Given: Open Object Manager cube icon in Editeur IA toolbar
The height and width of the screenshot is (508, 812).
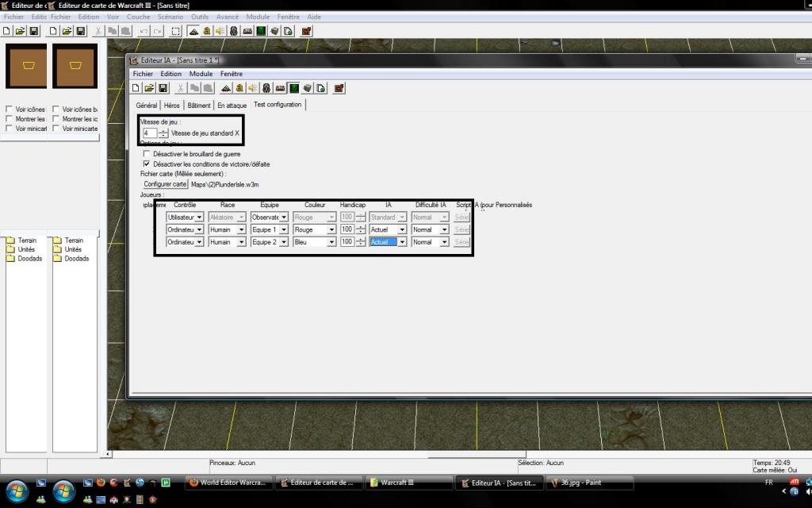Looking at the screenshot, I should 307,88.
